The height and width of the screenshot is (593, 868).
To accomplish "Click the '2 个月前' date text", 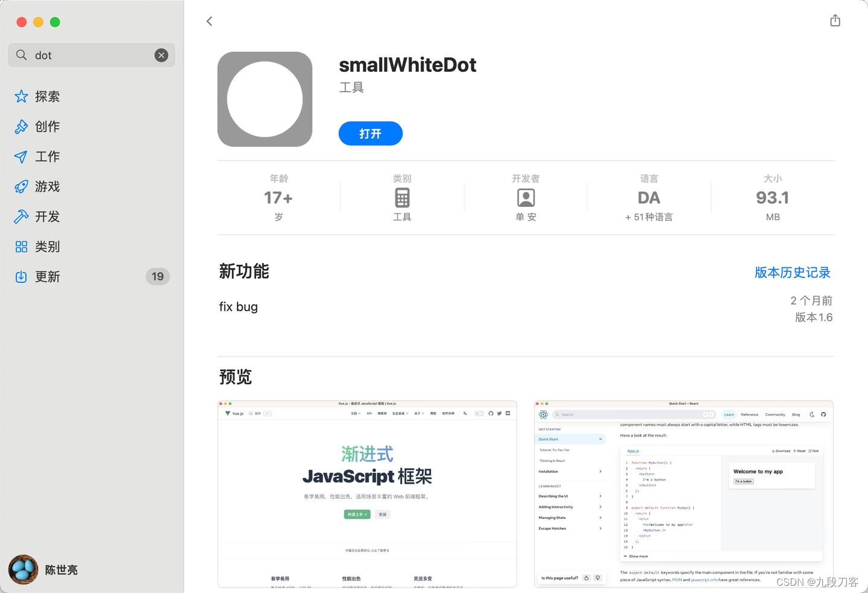I will click(x=811, y=300).
